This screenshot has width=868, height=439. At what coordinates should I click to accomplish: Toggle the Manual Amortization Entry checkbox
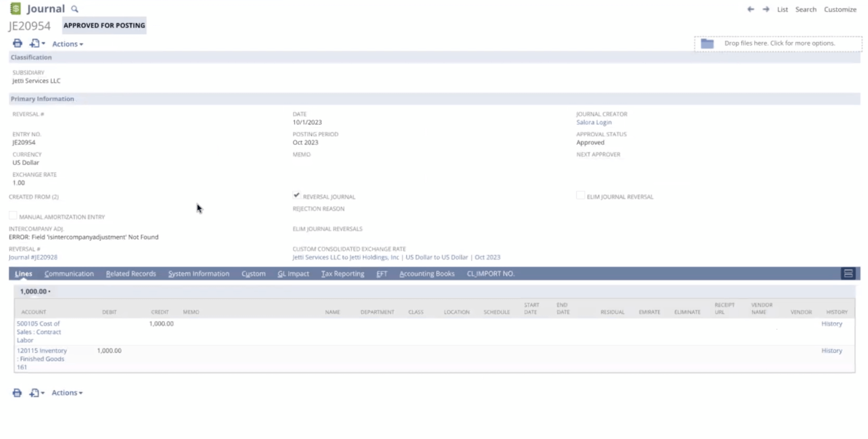pyautogui.click(x=13, y=215)
